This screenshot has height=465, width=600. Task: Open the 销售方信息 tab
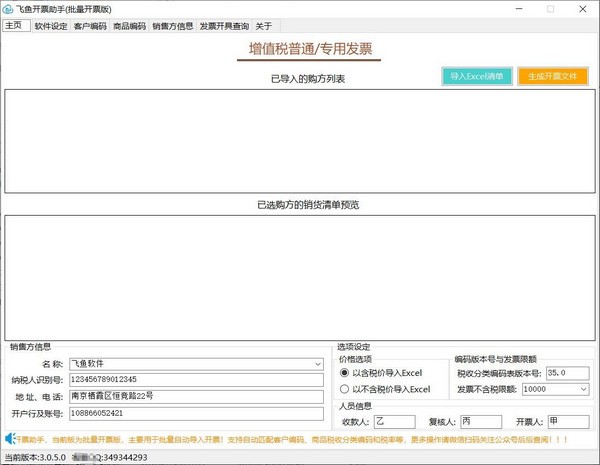tap(173, 27)
